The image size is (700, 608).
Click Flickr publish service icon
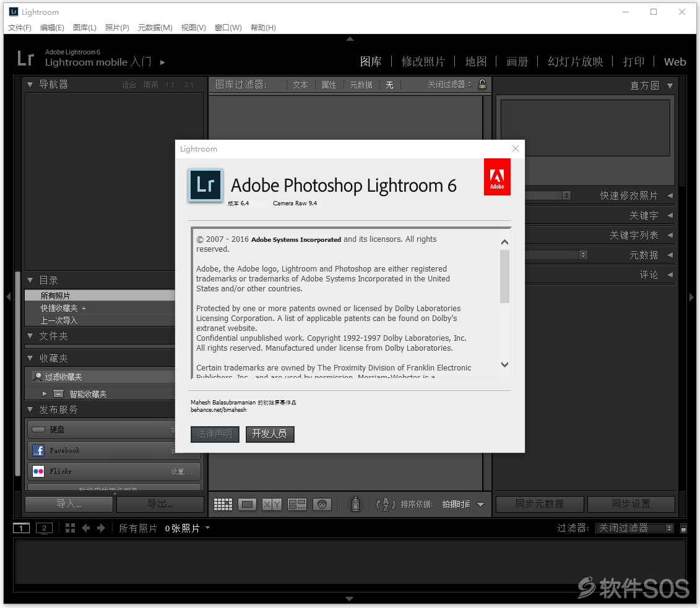click(x=38, y=471)
